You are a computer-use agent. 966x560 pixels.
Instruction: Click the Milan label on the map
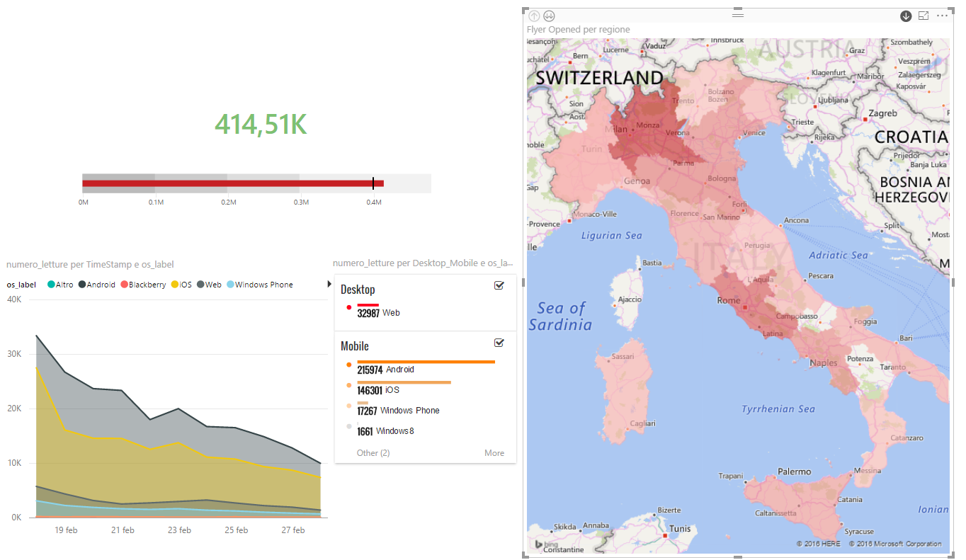[x=618, y=130]
